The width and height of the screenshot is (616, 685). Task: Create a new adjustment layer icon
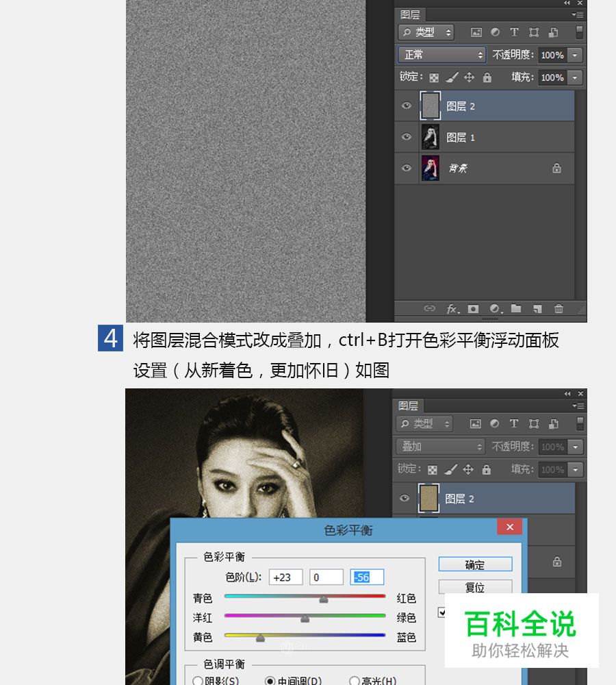493,308
